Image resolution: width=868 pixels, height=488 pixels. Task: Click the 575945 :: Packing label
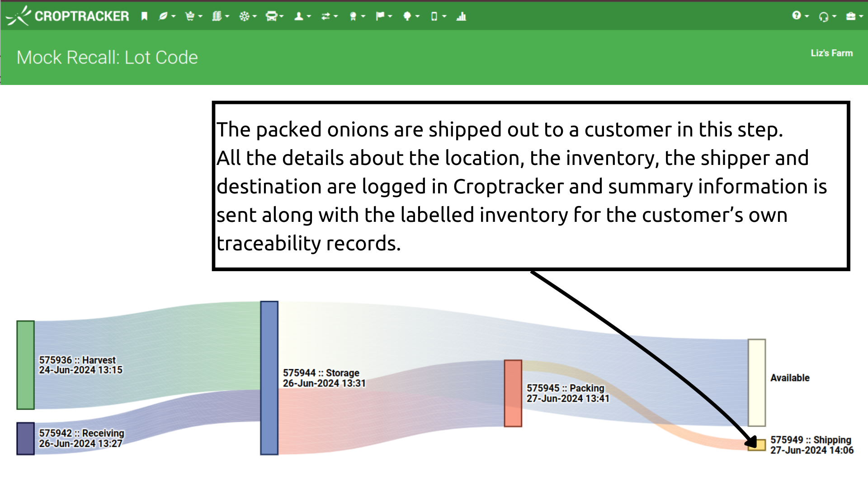click(565, 388)
